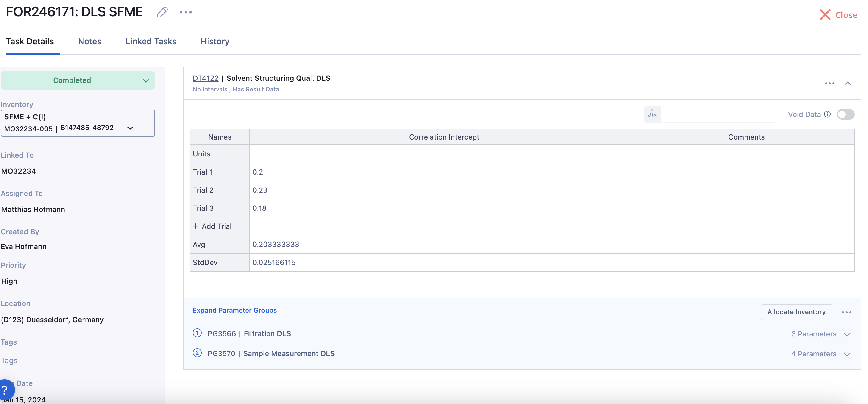868x404 pixels.
Task: Open the DT4122 link
Action: (x=205, y=78)
